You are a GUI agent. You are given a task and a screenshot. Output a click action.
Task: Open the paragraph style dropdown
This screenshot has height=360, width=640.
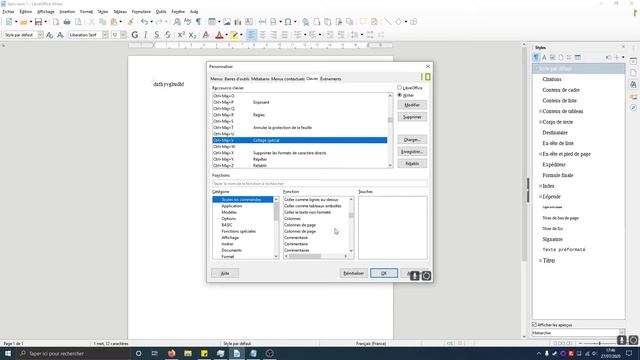click(x=40, y=35)
